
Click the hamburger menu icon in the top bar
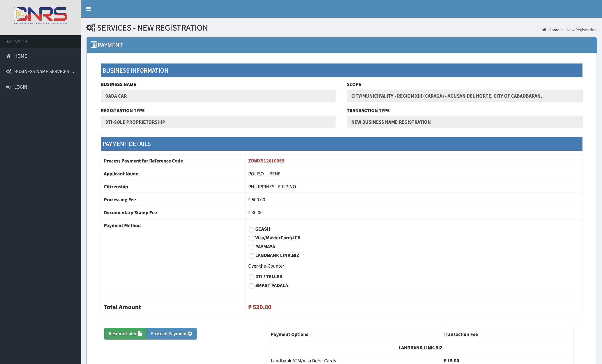tap(88, 9)
